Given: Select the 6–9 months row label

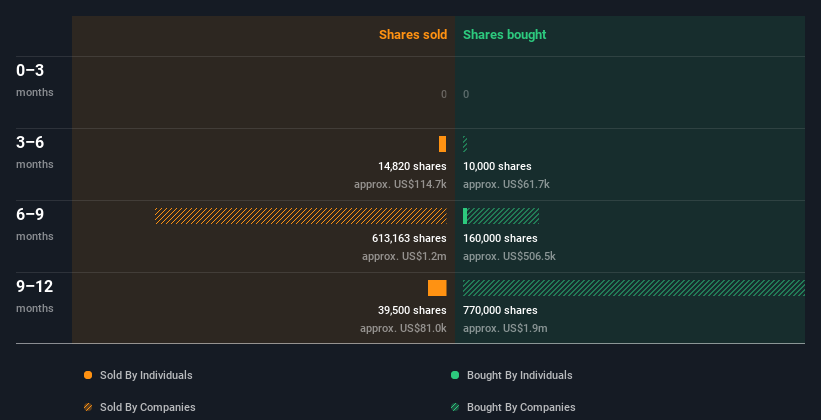Looking at the screenshot, I should point(35,224).
